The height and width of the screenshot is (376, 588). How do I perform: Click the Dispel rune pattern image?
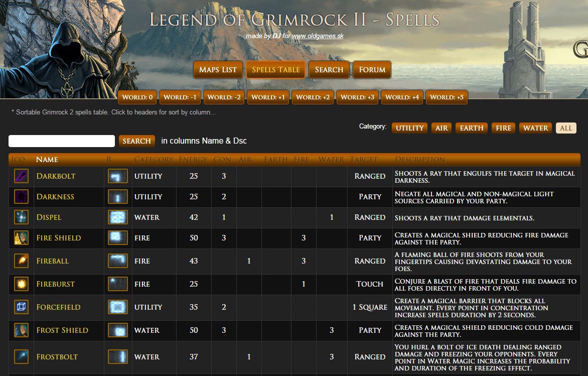pyautogui.click(x=118, y=217)
